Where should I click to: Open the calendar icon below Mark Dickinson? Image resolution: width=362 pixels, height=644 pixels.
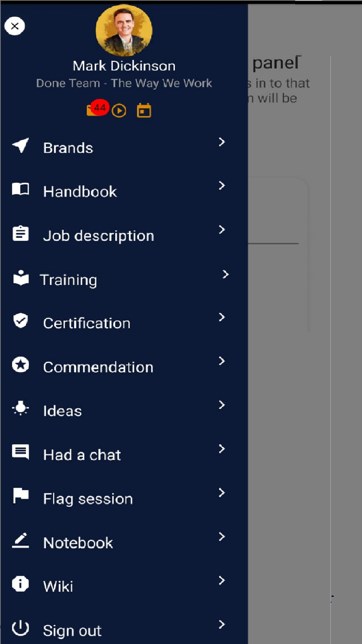coord(144,110)
